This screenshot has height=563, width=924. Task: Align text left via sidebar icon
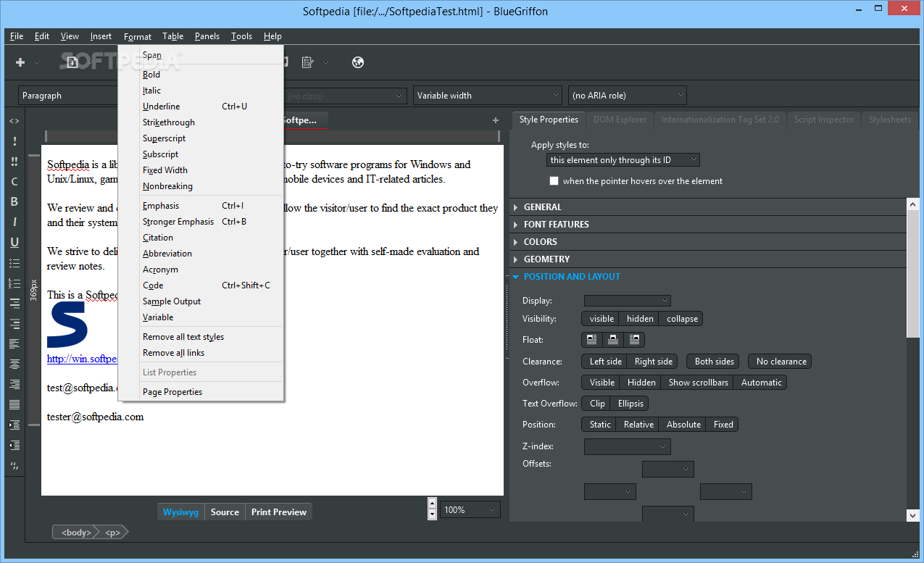point(14,343)
